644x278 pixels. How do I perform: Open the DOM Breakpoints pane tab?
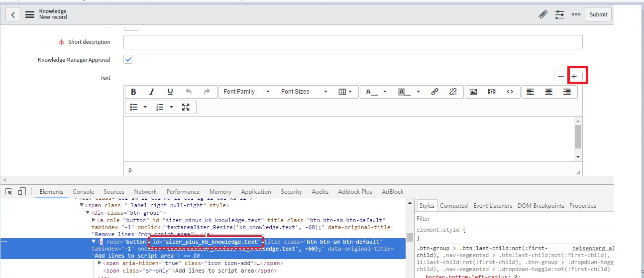click(x=541, y=206)
